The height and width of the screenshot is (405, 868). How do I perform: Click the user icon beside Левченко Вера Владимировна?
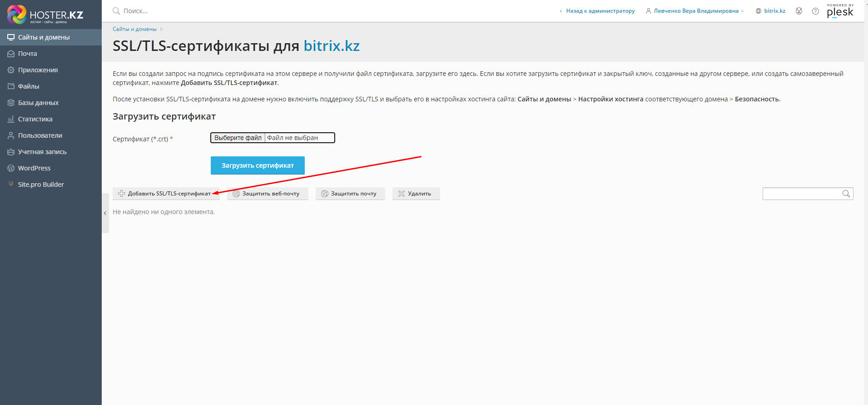(x=649, y=11)
